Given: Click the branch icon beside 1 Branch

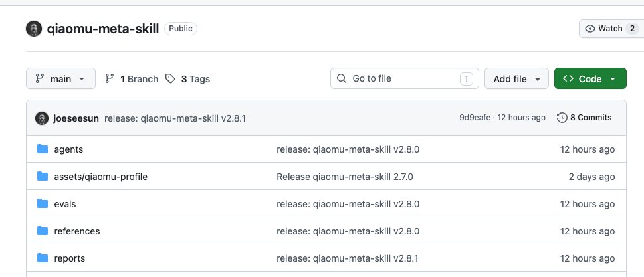Looking at the screenshot, I should point(109,78).
